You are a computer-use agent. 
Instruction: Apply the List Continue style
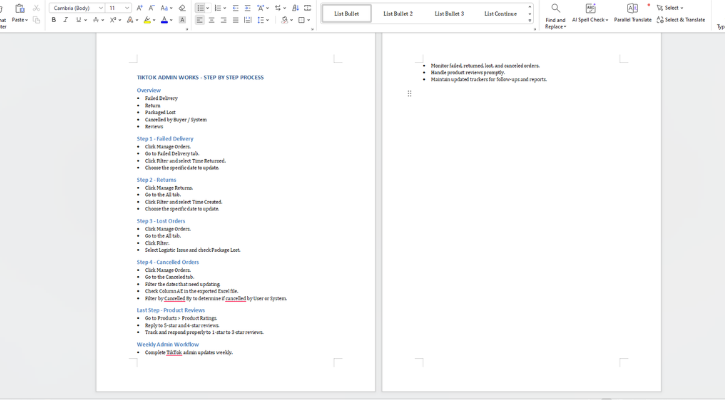[500, 14]
